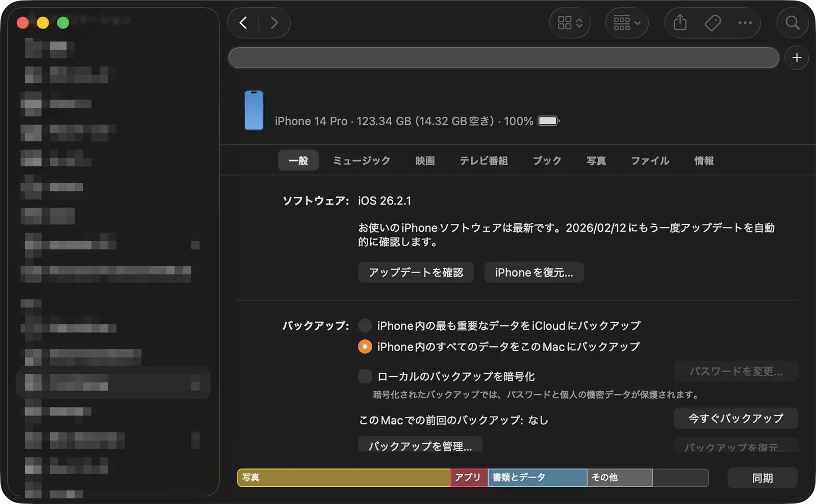Click the Search magnifier icon
Viewport: 816px width, 504px height.
(x=792, y=23)
